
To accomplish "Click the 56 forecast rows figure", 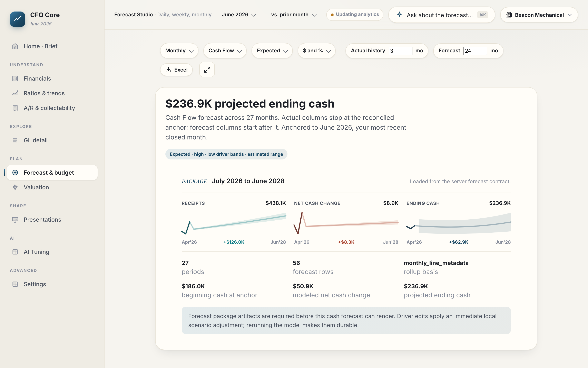I will point(296,263).
